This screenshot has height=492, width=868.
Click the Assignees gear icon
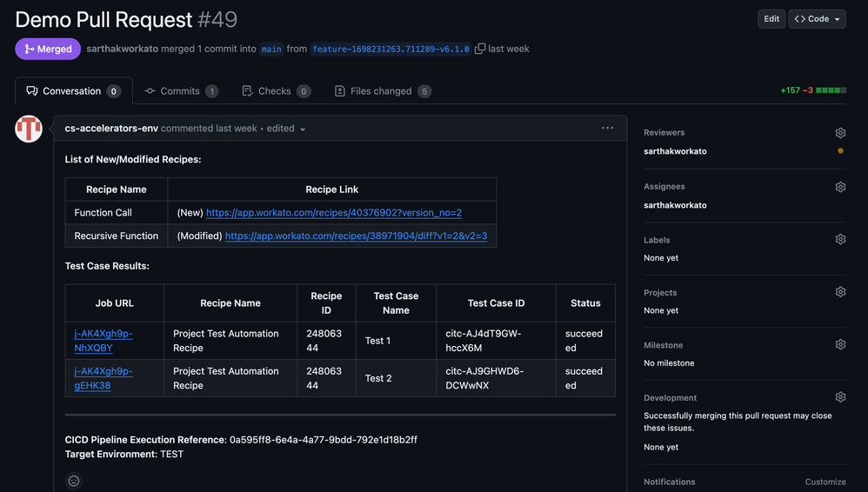click(840, 187)
